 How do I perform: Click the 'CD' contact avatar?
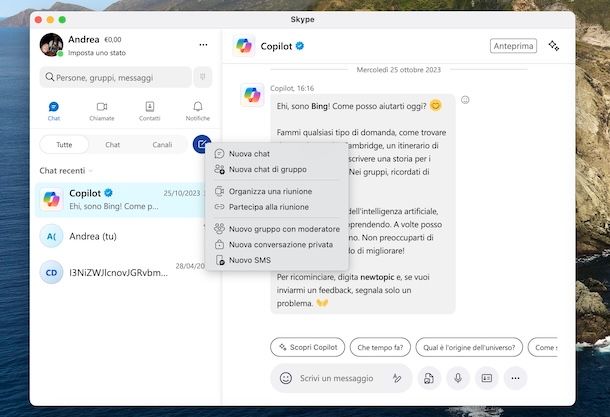tap(51, 272)
